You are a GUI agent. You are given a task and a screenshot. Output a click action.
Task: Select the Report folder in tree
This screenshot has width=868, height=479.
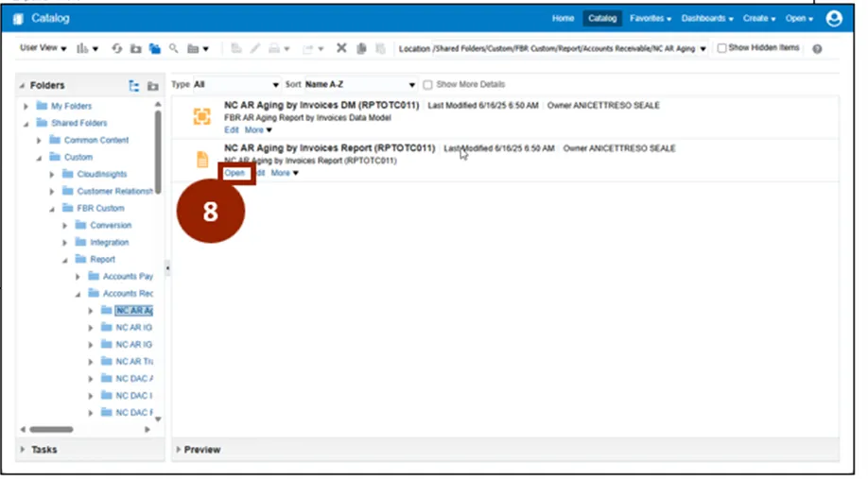coord(102,260)
